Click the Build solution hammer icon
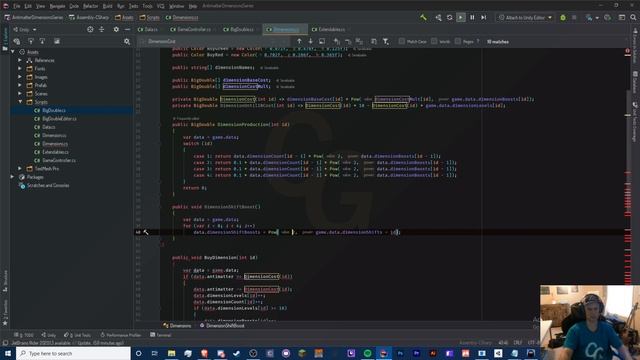 coord(423,18)
